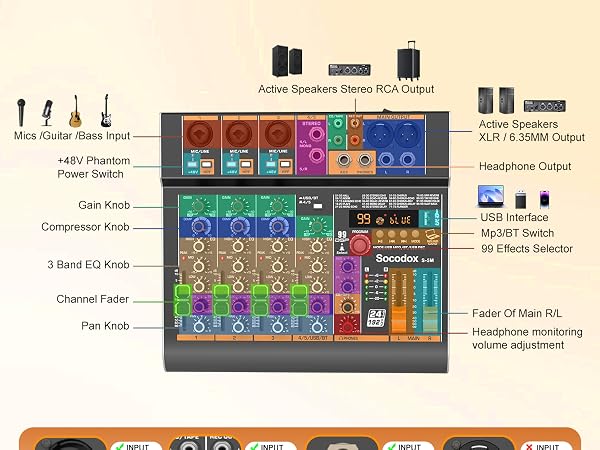Click channel 1 blue compressor knob

point(198,227)
